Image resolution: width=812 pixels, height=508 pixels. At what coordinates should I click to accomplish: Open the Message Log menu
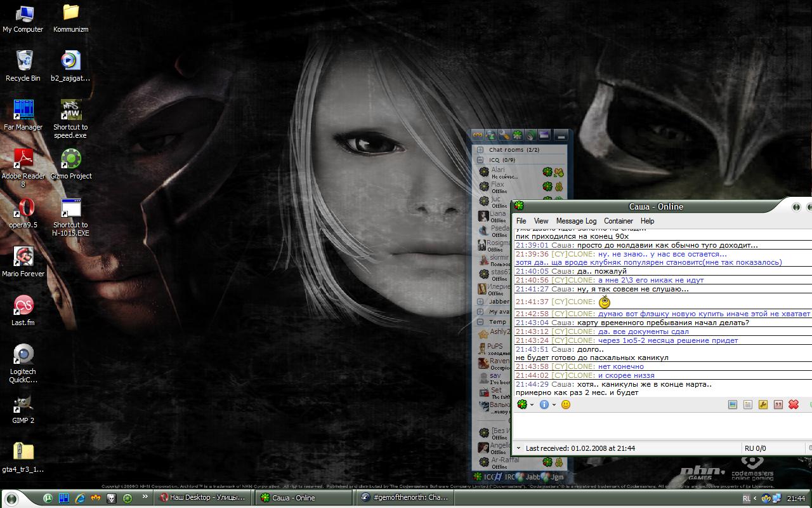[x=576, y=221]
